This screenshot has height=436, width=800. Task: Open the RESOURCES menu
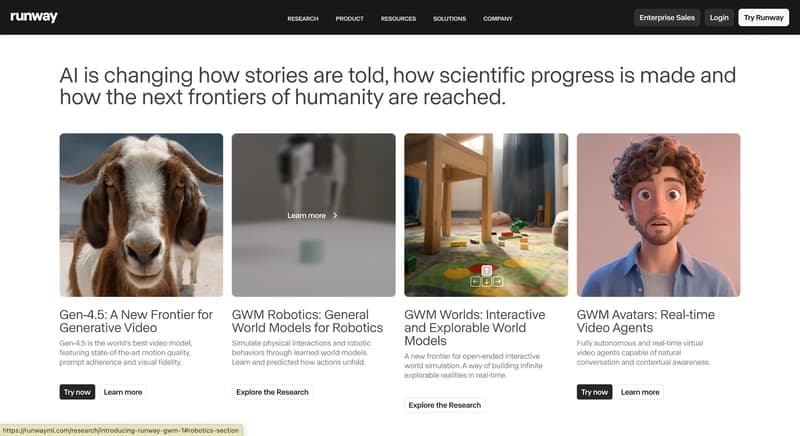[398, 18]
